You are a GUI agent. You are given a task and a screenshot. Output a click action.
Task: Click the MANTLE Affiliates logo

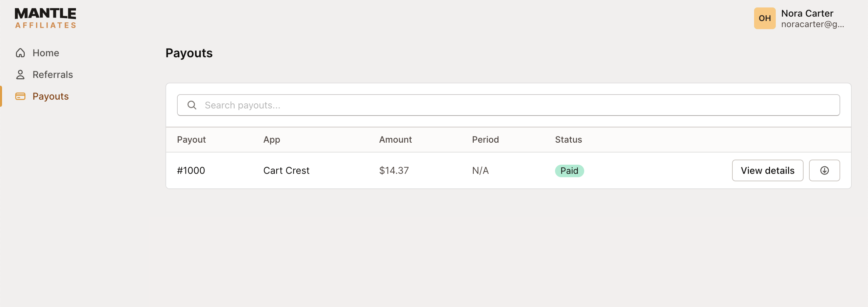tap(45, 18)
